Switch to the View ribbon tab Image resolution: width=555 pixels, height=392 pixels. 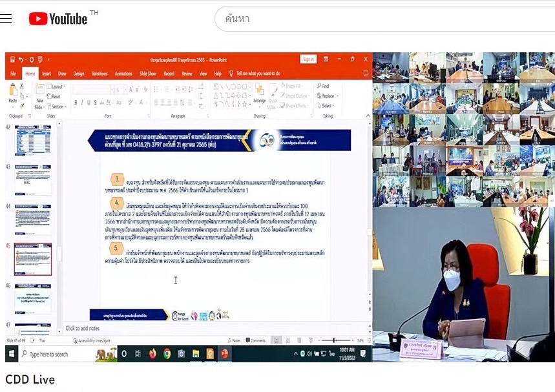tap(203, 74)
